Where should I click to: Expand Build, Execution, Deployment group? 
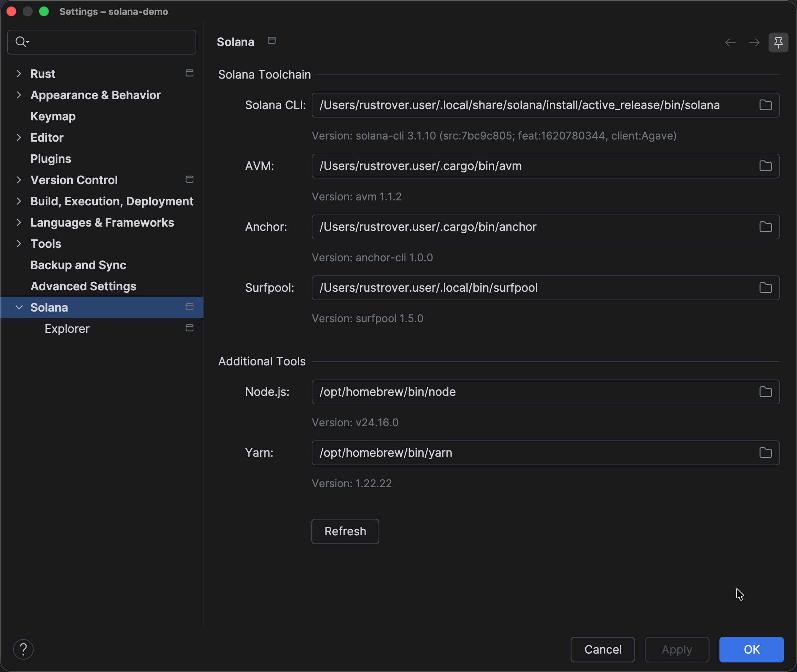pyautogui.click(x=19, y=201)
